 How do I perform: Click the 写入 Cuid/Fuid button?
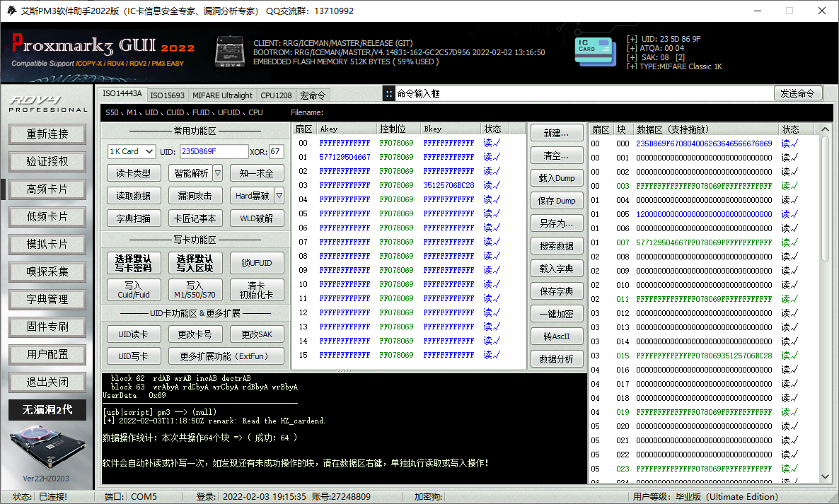[x=134, y=290]
